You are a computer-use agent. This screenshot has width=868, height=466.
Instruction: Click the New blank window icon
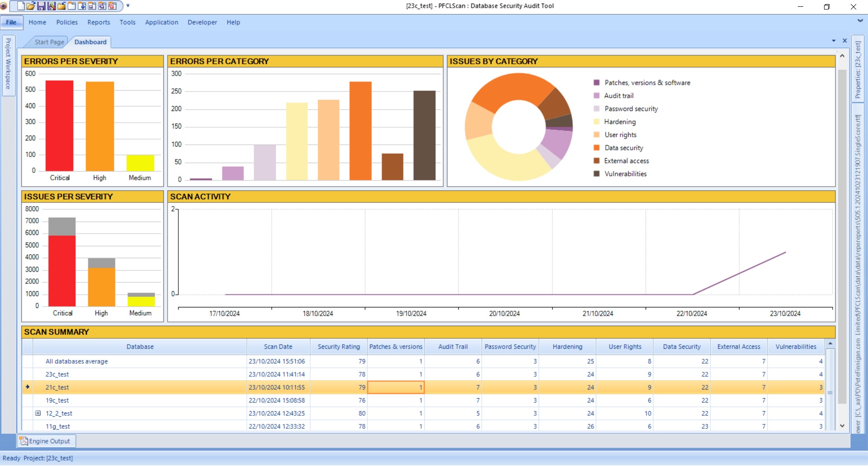click(72, 6)
